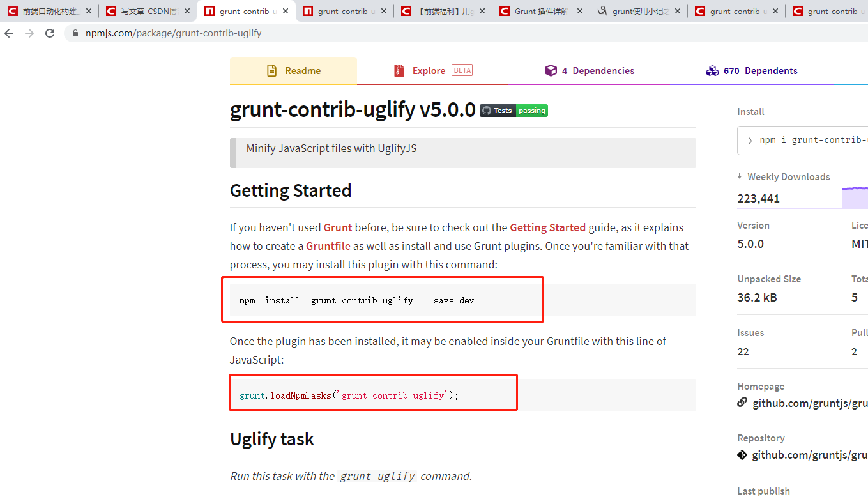Switch to the 写文章-CSDN browser tab
The width and height of the screenshot is (868, 499).
coord(149,11)
